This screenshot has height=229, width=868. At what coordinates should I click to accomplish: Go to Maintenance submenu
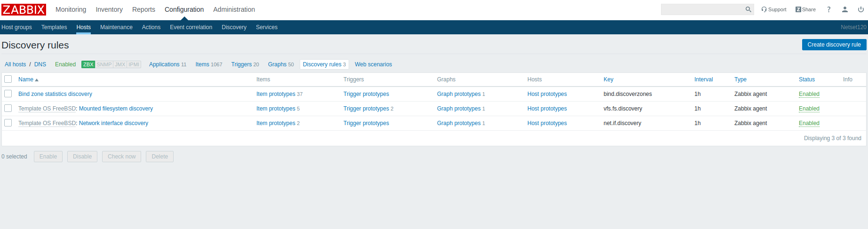coord(116,27)
